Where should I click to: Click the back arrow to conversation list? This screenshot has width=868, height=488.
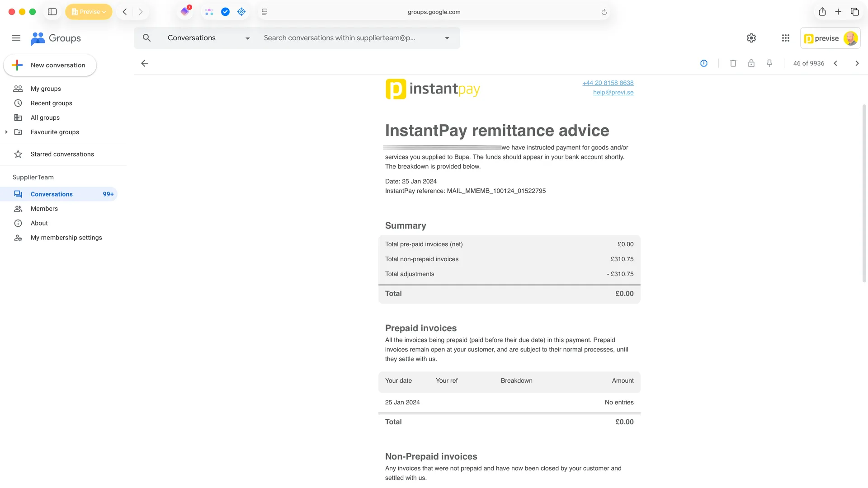click(145, 63)
